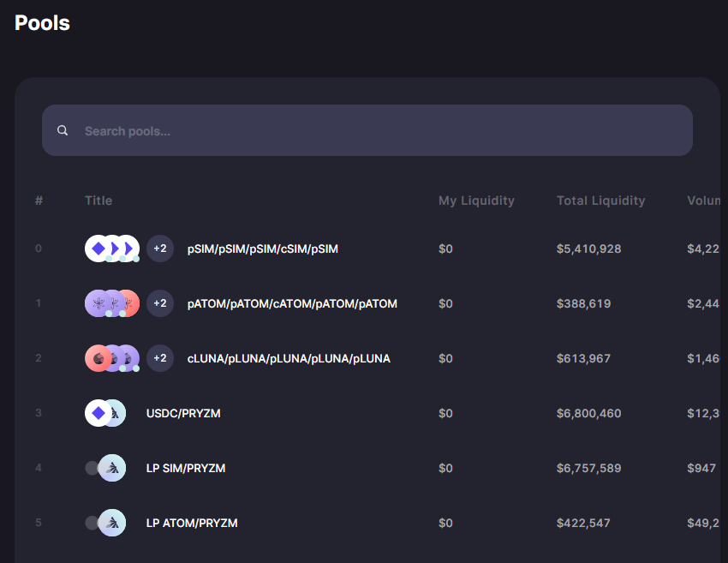
Task: Click total liquidity $388,619
Action: tap(583, 304)
